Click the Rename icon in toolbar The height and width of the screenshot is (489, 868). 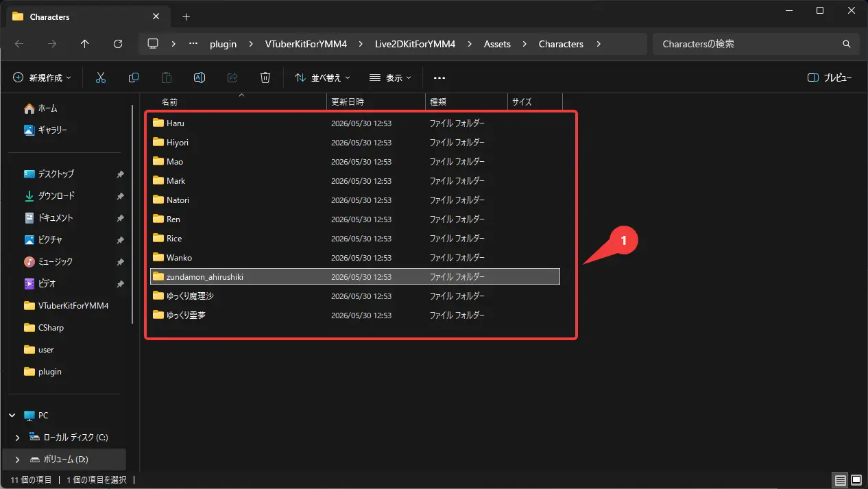pyautogui.click(x=200, y=77)
